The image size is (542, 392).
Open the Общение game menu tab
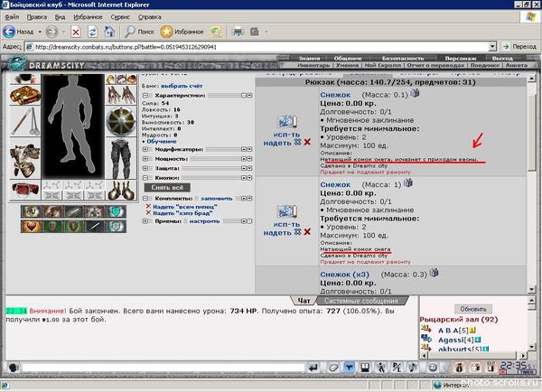[x=348, y=59]
